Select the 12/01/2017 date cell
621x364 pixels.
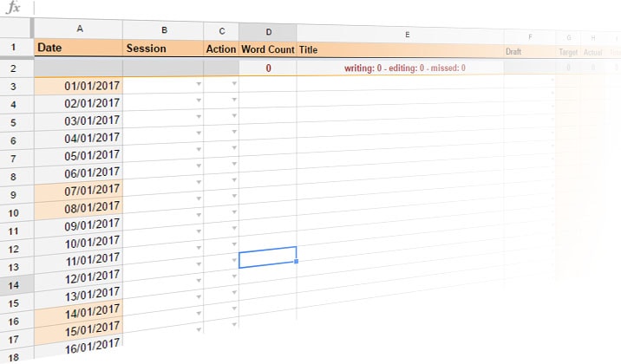[x=79, y=277]
